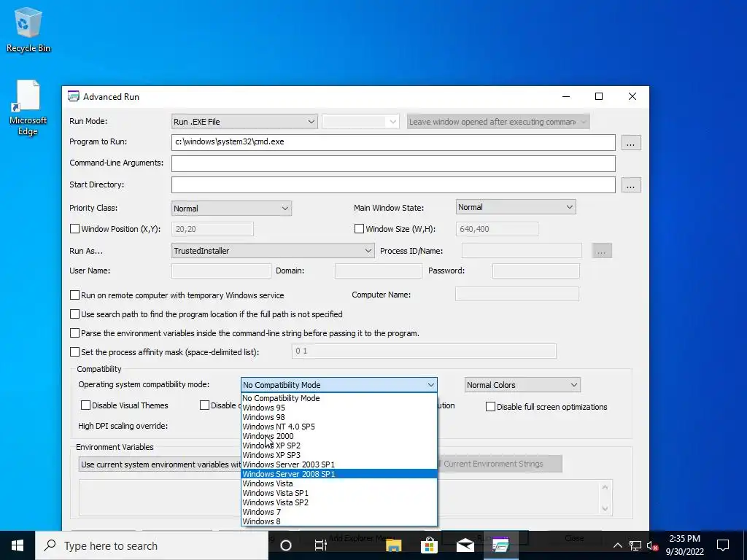747x560 pixels.
Task: Open the clock showing 2:35 PM
Action: coord(684,545)
